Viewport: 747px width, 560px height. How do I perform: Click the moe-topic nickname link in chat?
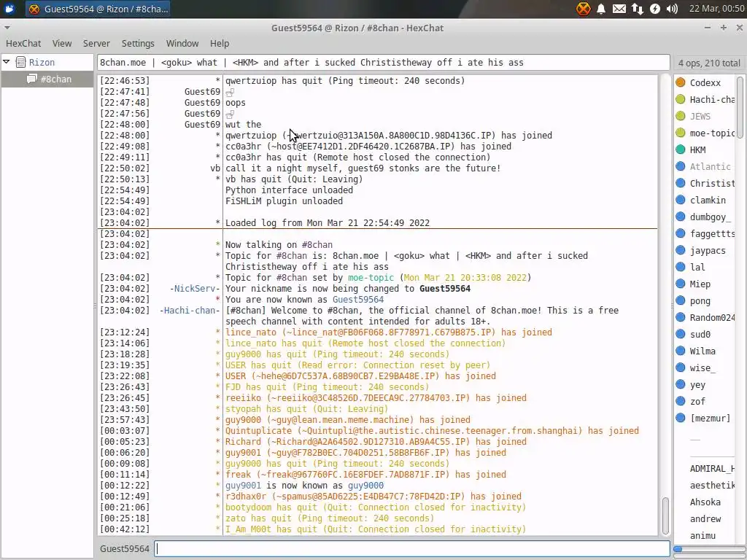[371, 278]
